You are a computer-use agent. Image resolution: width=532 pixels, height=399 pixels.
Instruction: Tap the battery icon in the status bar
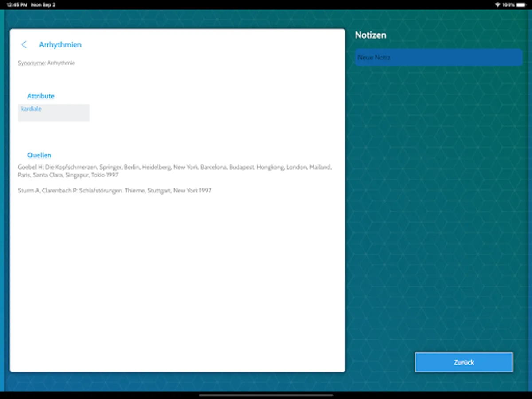pos(520,4)
